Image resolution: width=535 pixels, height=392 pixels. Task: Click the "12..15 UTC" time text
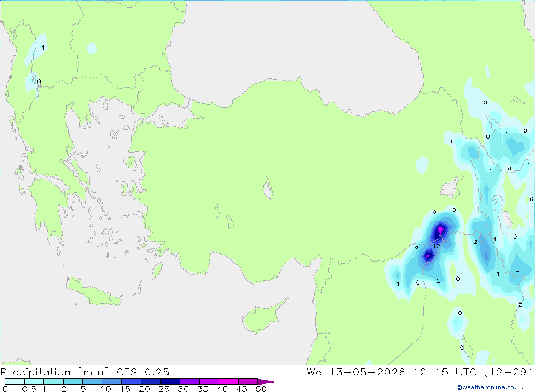[445, 372]
